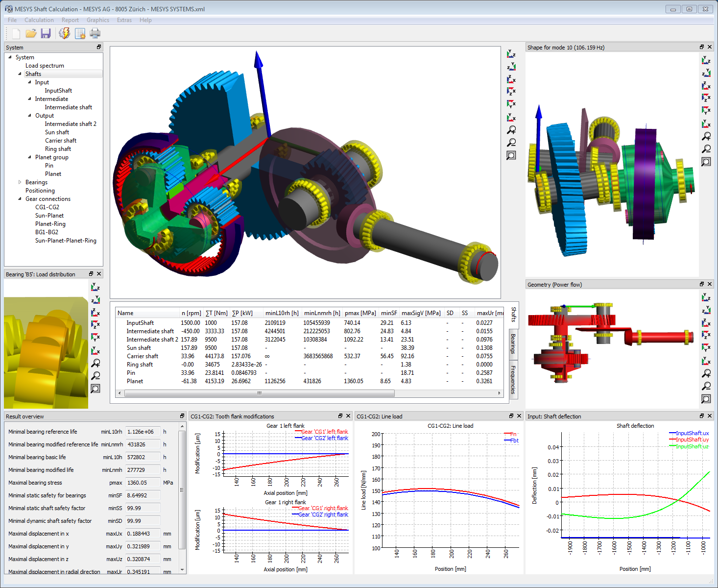Collapse the Planet group tree node

coord(29,157)
